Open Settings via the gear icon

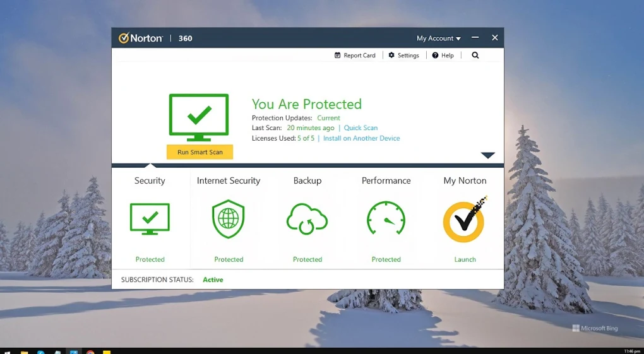click(391, 56)
